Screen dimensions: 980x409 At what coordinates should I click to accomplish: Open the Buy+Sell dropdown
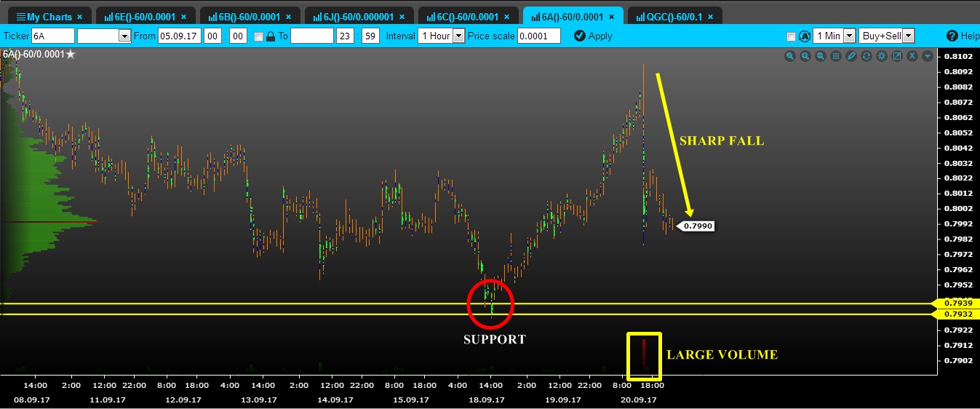coord(886,36)
